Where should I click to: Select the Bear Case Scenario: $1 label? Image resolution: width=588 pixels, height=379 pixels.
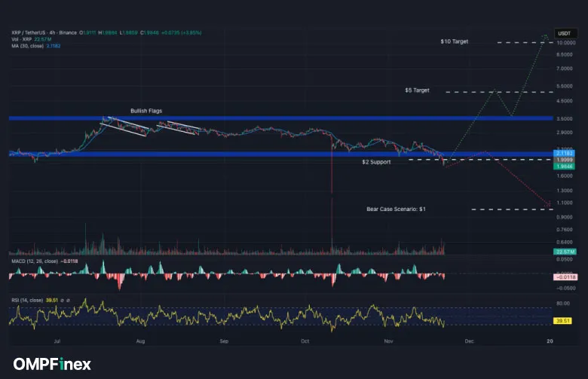(x=396, y=209)
